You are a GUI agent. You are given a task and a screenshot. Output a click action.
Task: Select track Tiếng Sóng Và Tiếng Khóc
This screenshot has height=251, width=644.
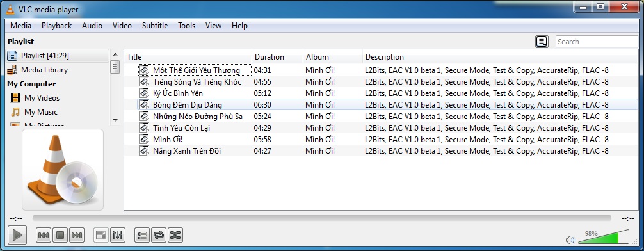[x=197, y=82]
